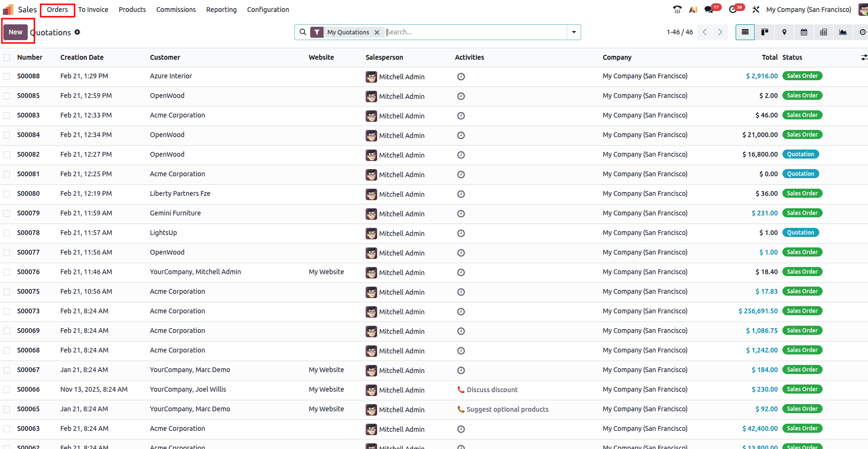Go to the previous page of records
This screenshot has height=449, width=868.
click(705, 32)
